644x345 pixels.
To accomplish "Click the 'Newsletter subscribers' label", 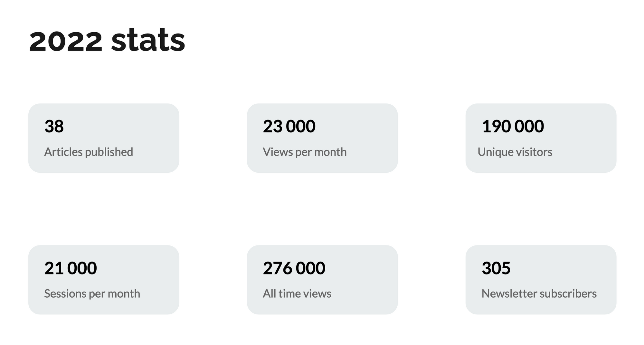I will pyautogui.click(x=539, y=294).
